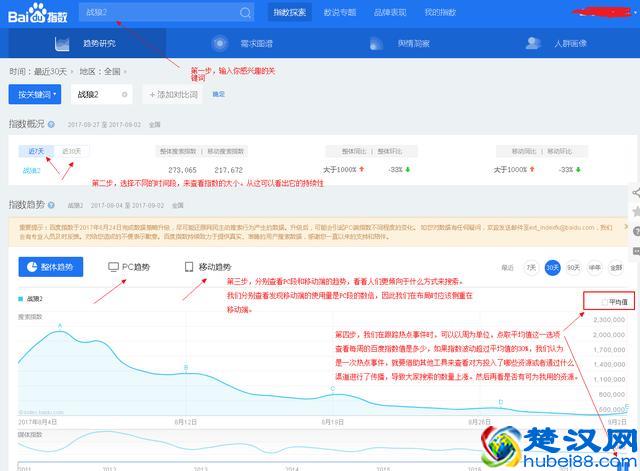Viewport: 640px width, 471px height.
Task: Choose the 30天 range button
Action: [552, 268]
